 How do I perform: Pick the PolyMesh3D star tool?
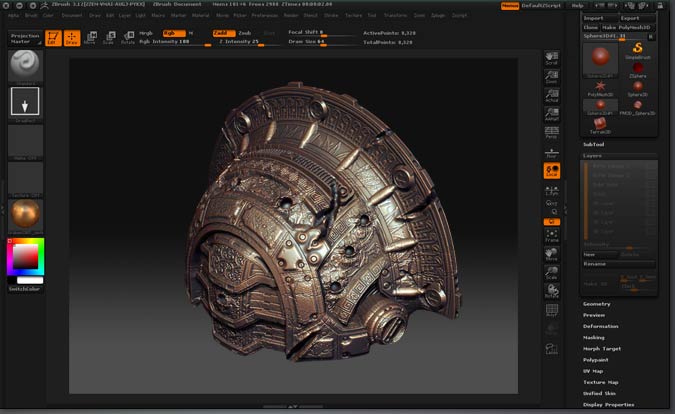coord(600,86)
